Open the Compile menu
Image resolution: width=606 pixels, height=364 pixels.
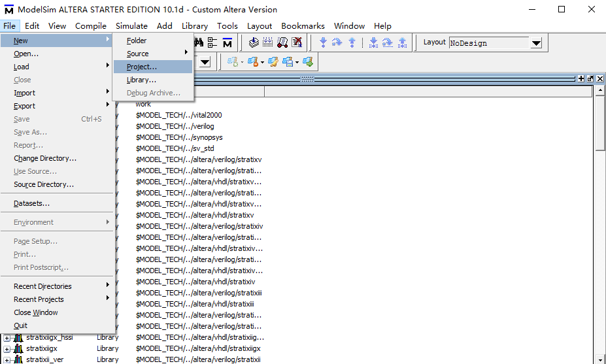point(91,26)
